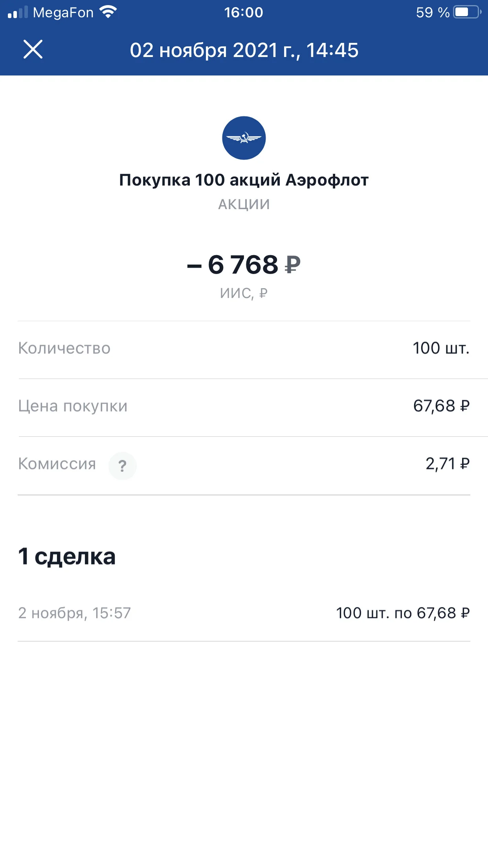Tap the deal detail '100 шт. по 67,68 ₽'
The height and width of the screenshot is (868, 488).
(403, 613)
